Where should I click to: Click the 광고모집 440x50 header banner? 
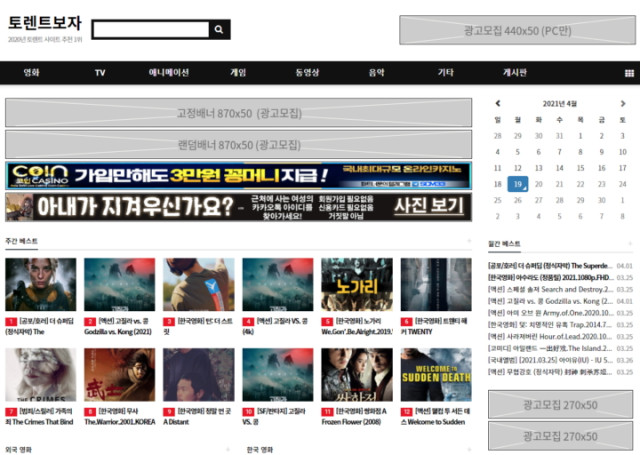[517, 30]
